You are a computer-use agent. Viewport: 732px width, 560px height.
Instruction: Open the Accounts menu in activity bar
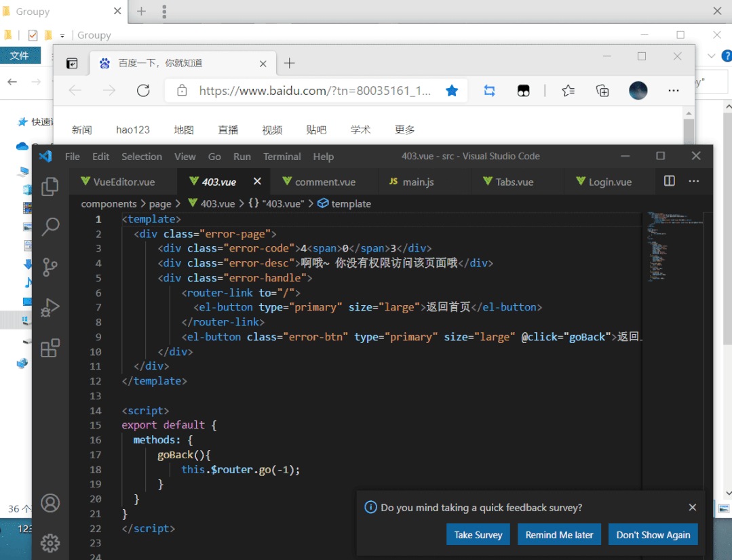50,503
